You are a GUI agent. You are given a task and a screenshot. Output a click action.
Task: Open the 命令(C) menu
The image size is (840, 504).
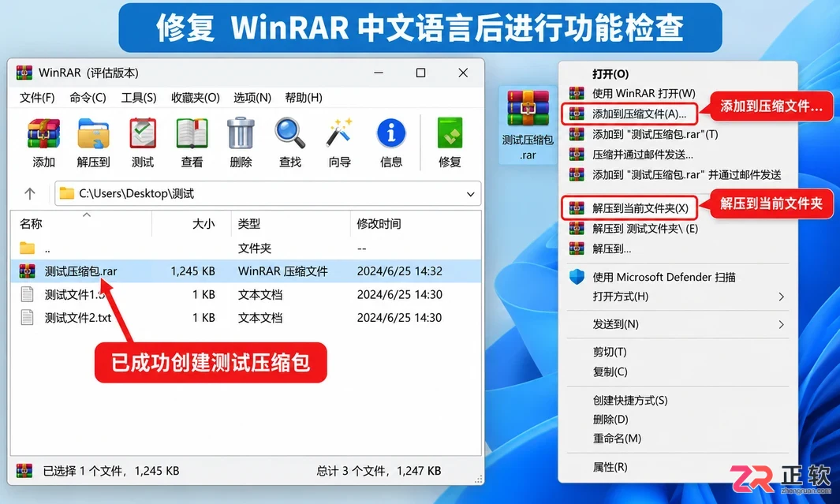[88, 98]
